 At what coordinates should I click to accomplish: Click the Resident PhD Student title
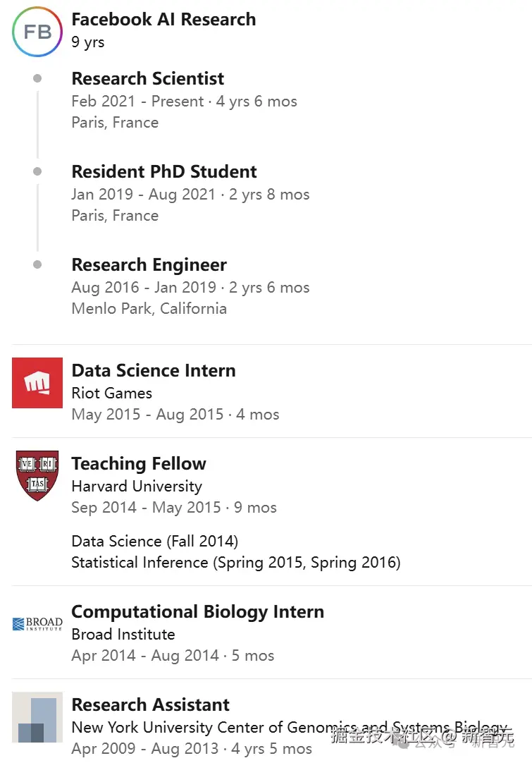click(164, 171)
